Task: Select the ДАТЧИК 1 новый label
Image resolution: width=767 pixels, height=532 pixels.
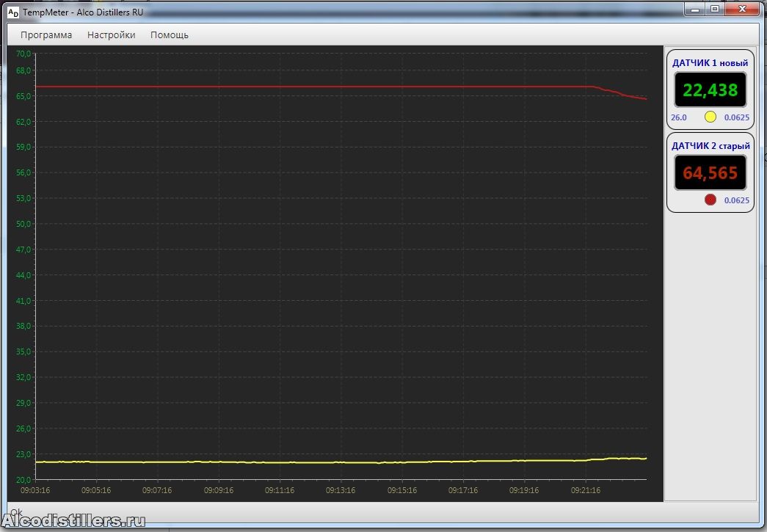Action: click(710, 63)
